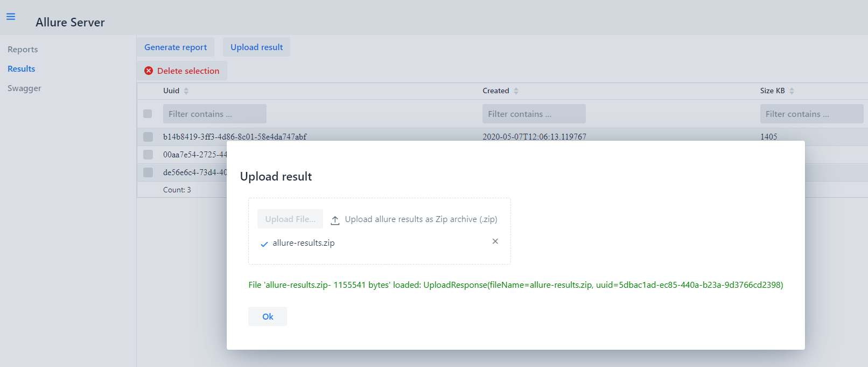
Task: Click the green upload success message
Action: tap(516, 285)
